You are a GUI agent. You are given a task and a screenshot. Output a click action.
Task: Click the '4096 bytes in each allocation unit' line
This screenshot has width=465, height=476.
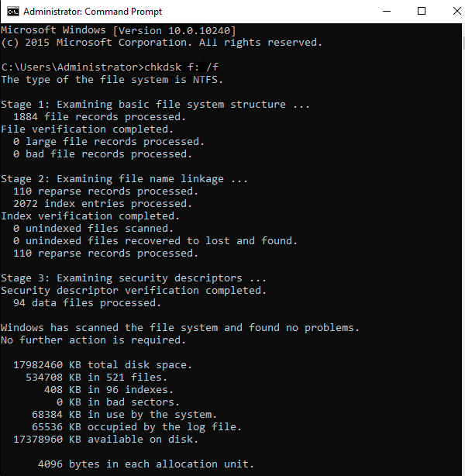click(x=146, y=464)
